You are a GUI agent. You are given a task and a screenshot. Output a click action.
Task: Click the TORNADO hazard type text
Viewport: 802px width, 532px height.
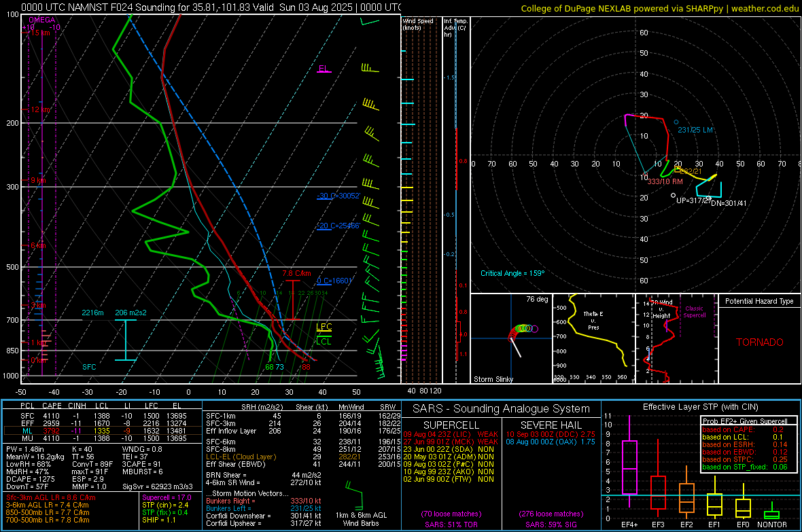760,342
